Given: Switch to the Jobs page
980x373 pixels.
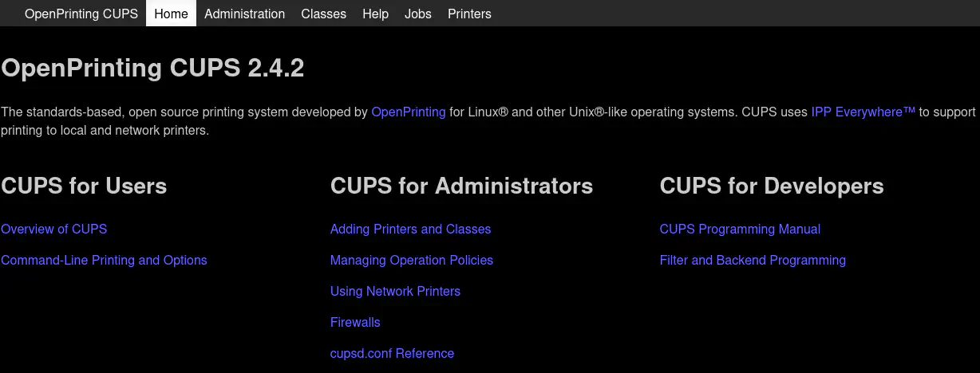Looking at the screenshot, I should [x=418, y=14].
